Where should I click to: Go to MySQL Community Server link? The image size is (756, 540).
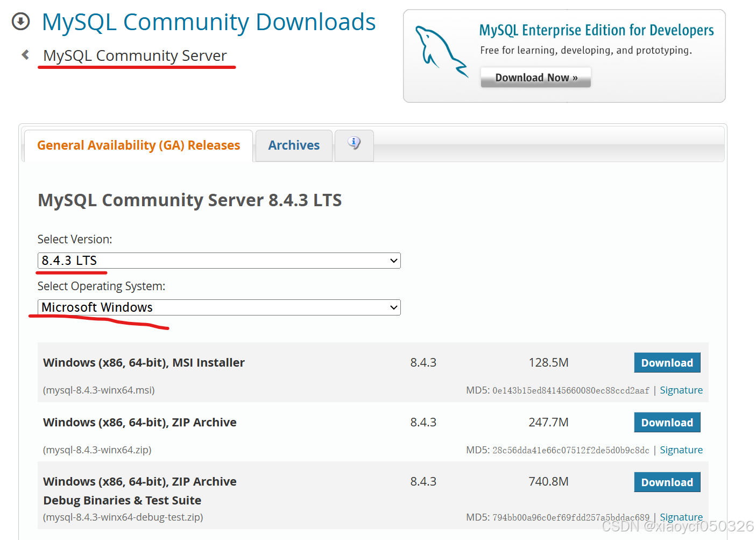[x=135, y=55]
